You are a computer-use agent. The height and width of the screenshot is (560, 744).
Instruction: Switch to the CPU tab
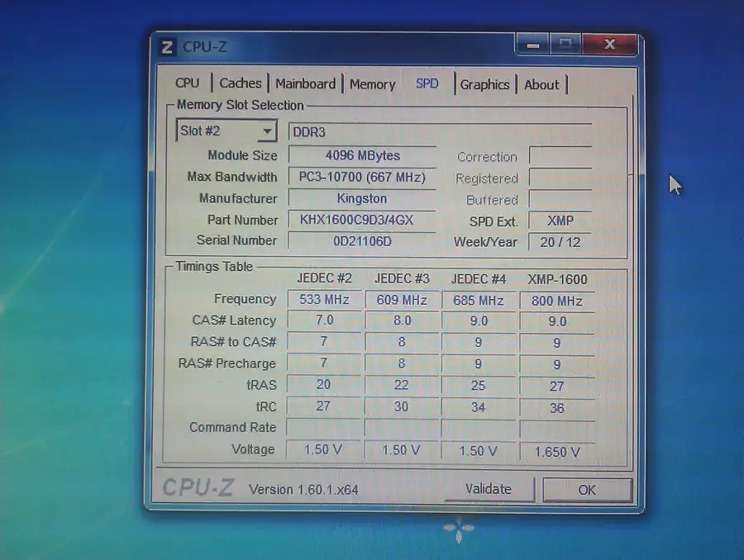coord(187,83)
